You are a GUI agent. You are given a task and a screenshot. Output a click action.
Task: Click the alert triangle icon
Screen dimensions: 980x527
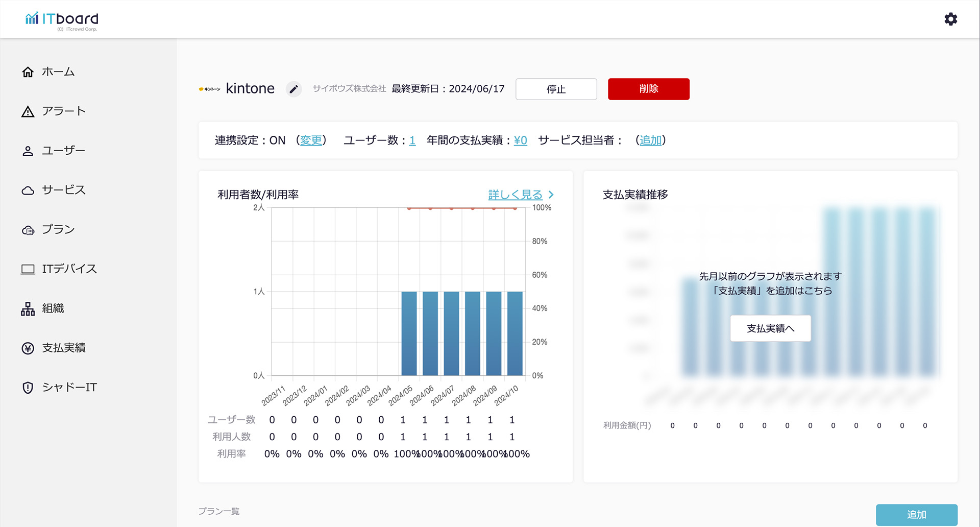tap(28, 112)
